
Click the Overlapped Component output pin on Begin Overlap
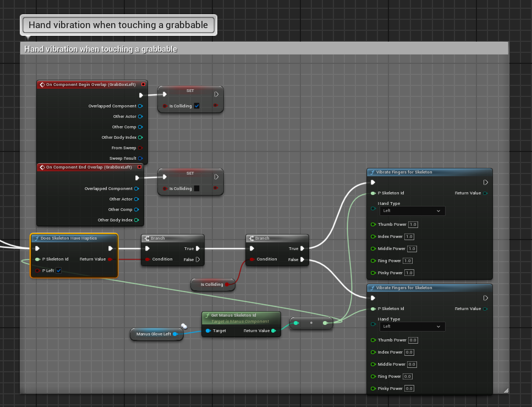140,106
